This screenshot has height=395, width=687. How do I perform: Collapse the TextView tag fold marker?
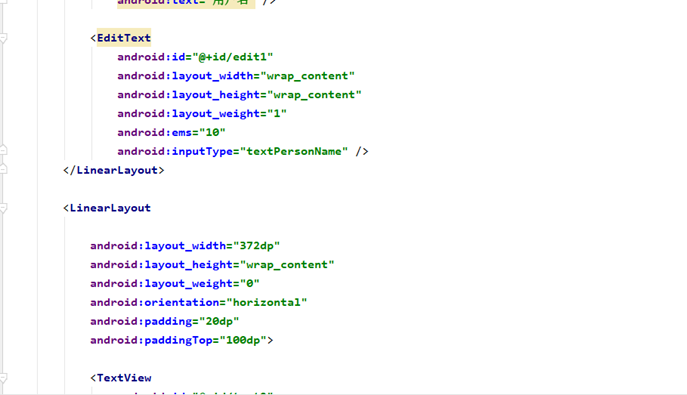[3, 378]
